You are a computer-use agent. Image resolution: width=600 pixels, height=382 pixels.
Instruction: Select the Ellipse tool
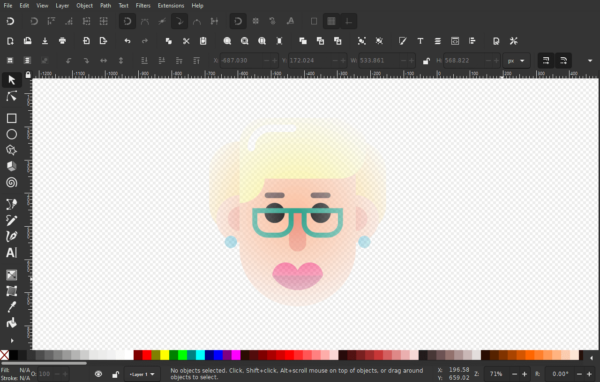[x=11, y=134]
